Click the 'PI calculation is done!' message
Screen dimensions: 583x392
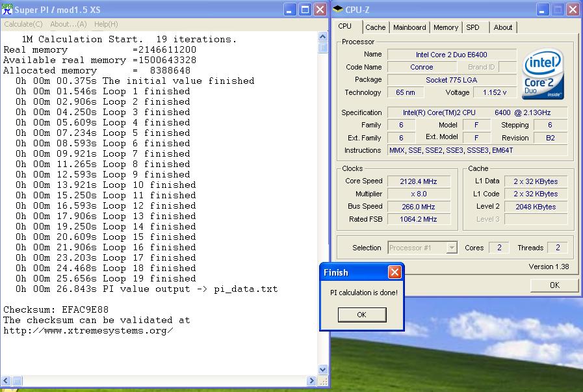[x=363, y=293]
